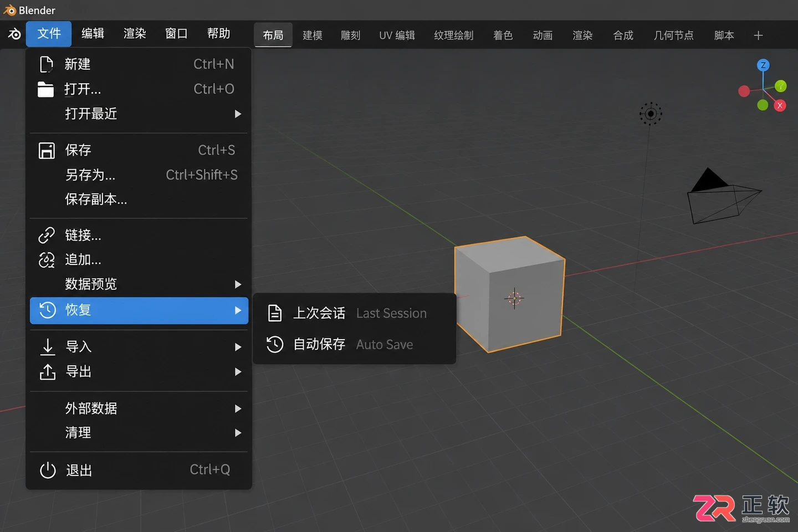Select 上次会话 Last Session recover option
The height and width of the screenshot is (532, 798).
tap(355, 313)
